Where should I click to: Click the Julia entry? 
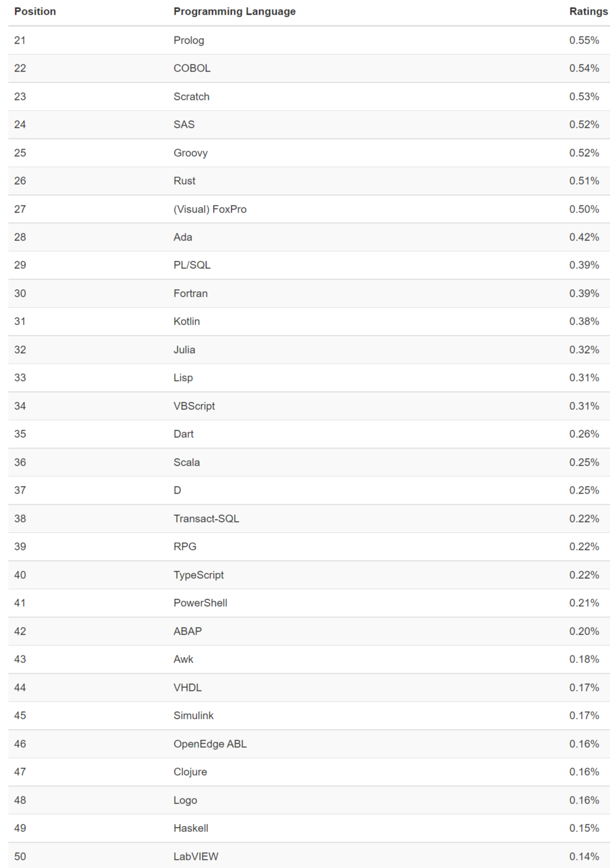click(x=184, y=350)
